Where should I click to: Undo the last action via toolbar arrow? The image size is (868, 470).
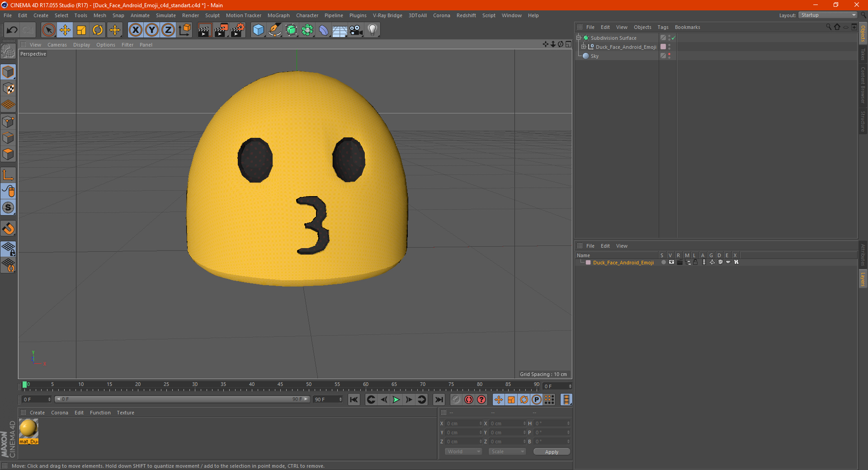[x=12, y=30]
